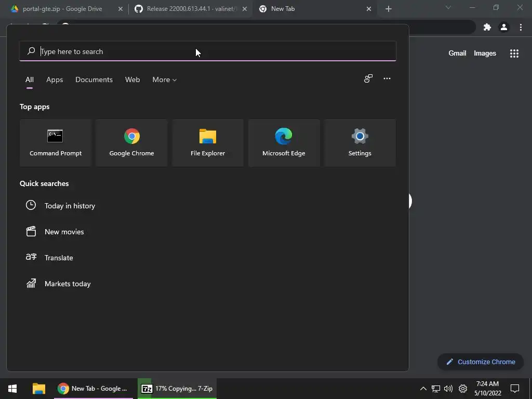Viewport: 532px width, 399px height.
Task: Search New movies text
Action: coord(64,232)
